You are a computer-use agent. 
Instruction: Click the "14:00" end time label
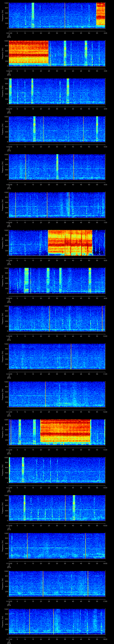coord(105,487)
